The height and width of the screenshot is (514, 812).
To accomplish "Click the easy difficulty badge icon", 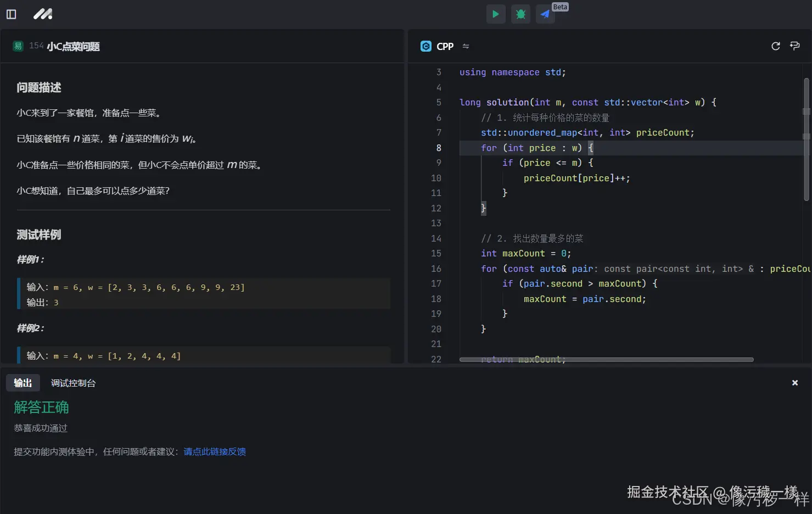I will 18,46.
